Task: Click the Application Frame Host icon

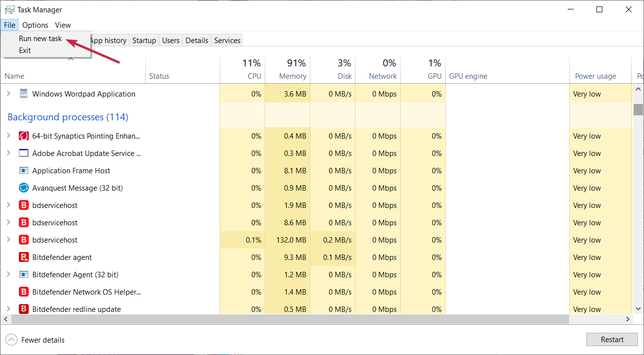Action: pos(24,170)
